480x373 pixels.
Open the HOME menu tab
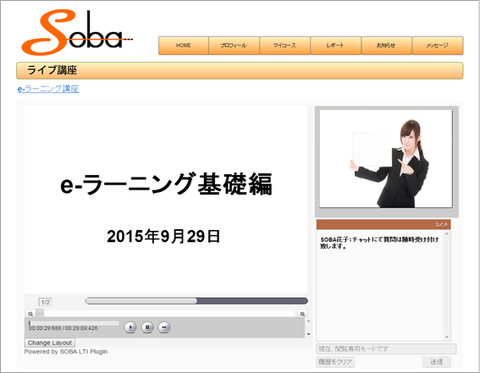coord(183,45)
